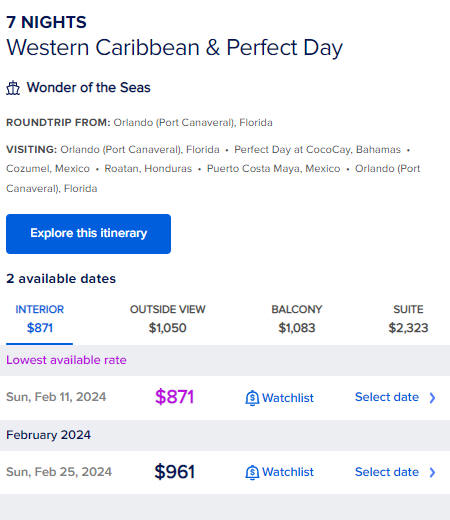450x520 pixels.
Task: Click the Western Caribbean & Perfect Day title
Action: 174,48
